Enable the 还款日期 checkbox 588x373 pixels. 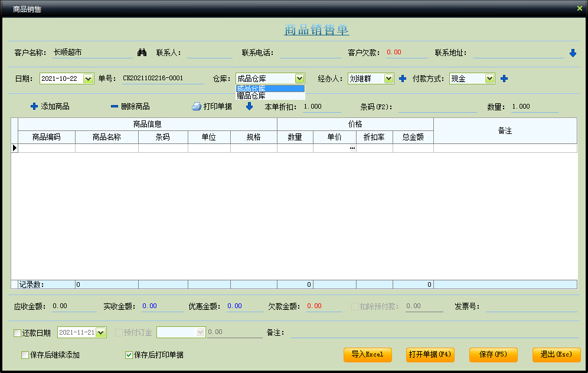pyautogui.click(x=17, y=333)
